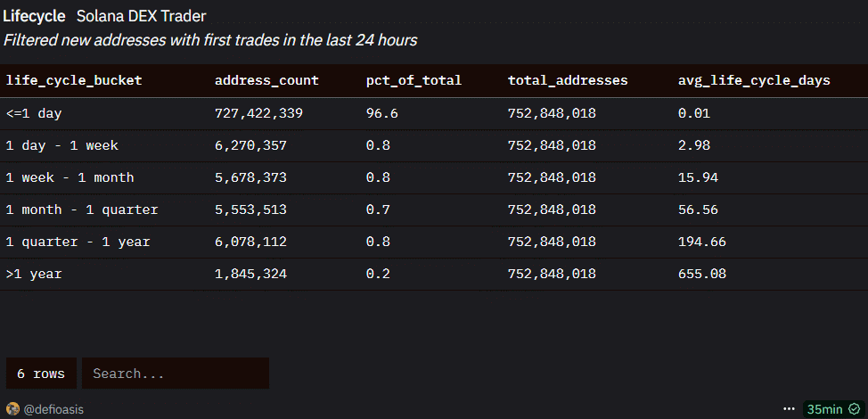
Task: Click the Lifecycle title text
Action: (35, 16)
